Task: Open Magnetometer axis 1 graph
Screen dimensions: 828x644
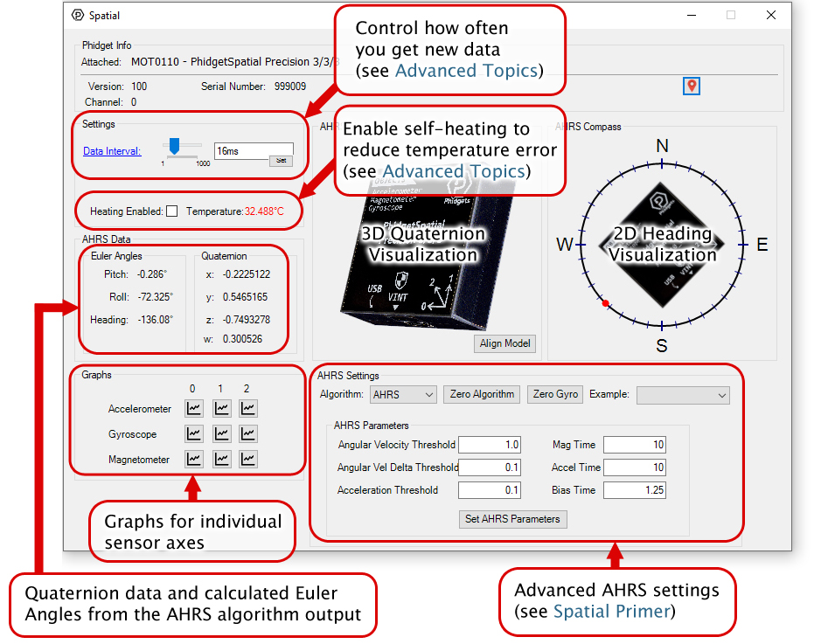Action: (222, 459)
